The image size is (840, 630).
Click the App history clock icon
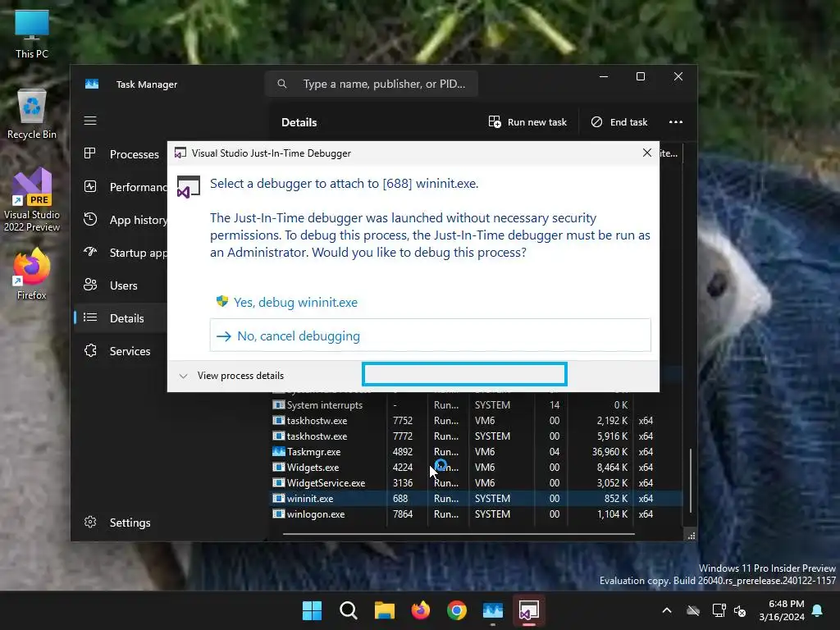coord(90,219)
